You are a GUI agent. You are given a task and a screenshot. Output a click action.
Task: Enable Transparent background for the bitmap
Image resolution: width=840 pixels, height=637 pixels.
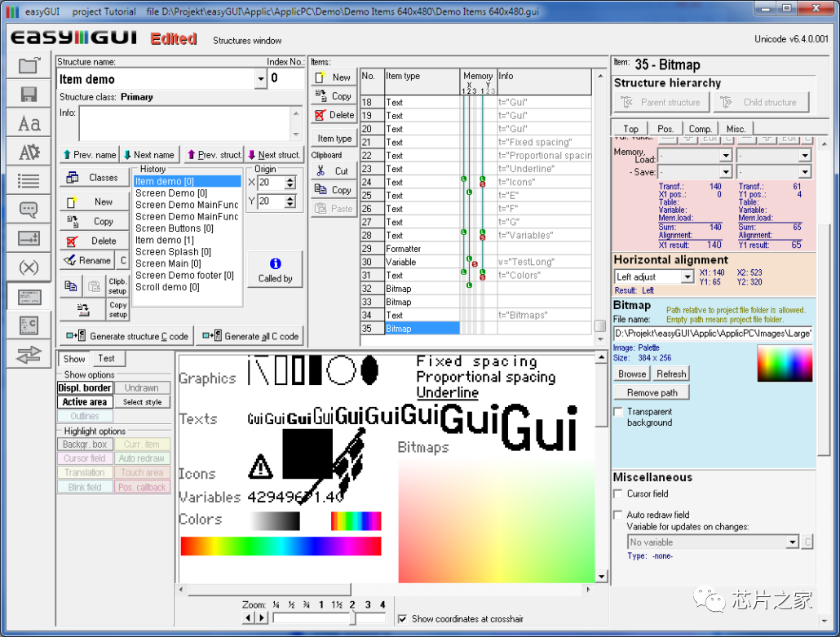(617, 412)
